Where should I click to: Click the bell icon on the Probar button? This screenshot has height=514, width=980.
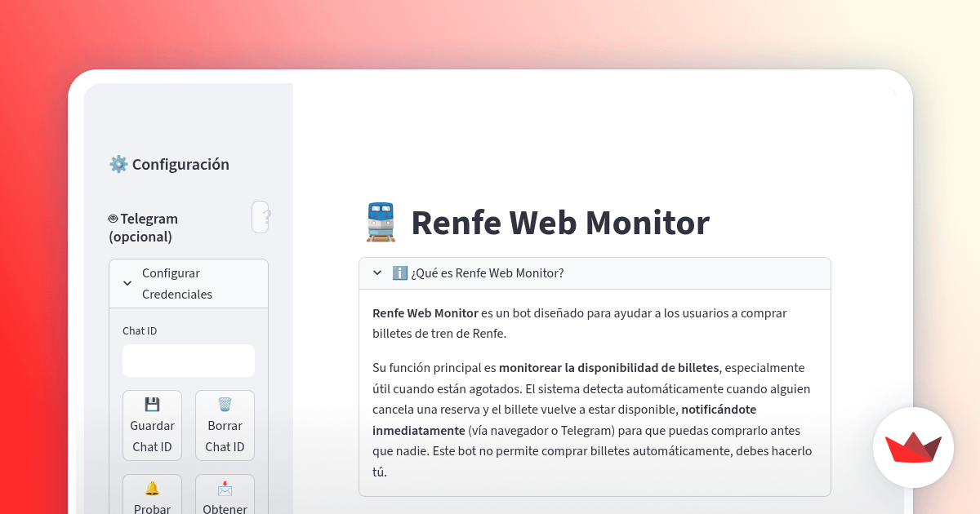(x=152, y=487)
